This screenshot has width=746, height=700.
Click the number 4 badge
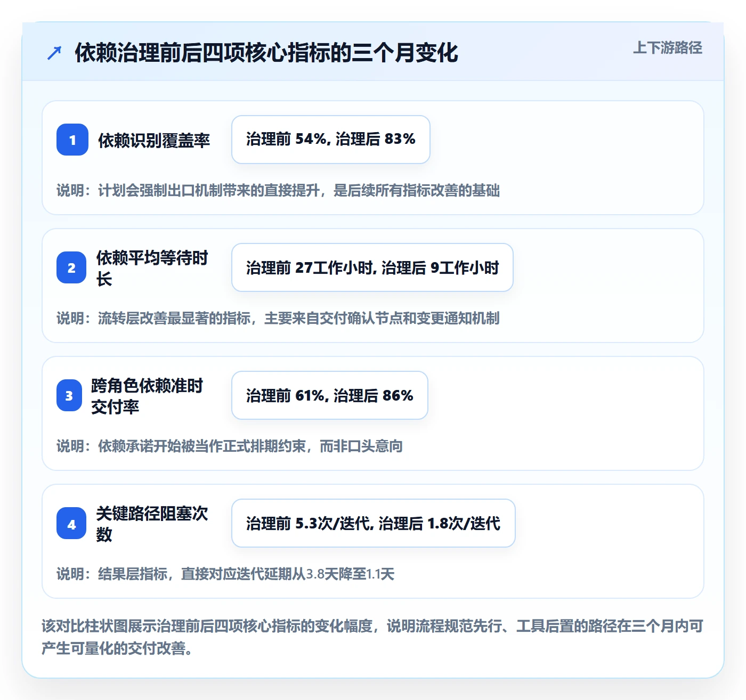tap(71, 523)
